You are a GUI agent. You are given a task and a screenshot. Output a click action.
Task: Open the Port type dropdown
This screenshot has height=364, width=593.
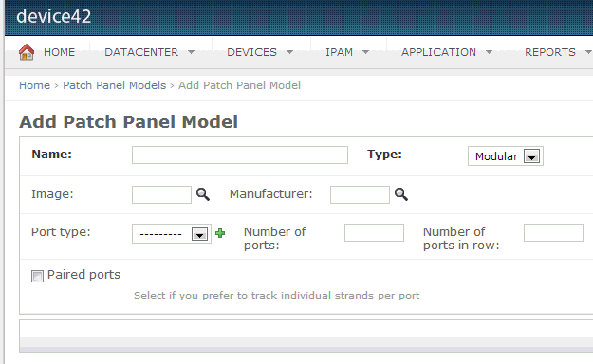(x=172, y=234)
